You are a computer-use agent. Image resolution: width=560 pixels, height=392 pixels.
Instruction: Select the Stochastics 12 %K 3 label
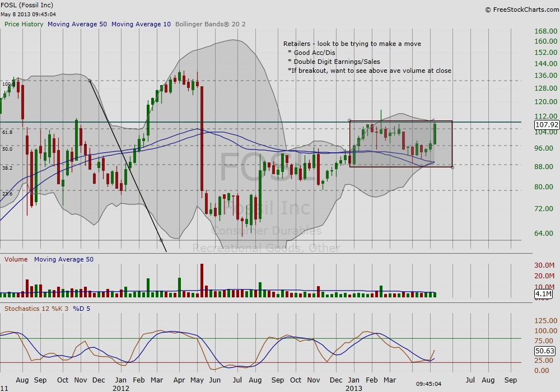pos(36,309)
